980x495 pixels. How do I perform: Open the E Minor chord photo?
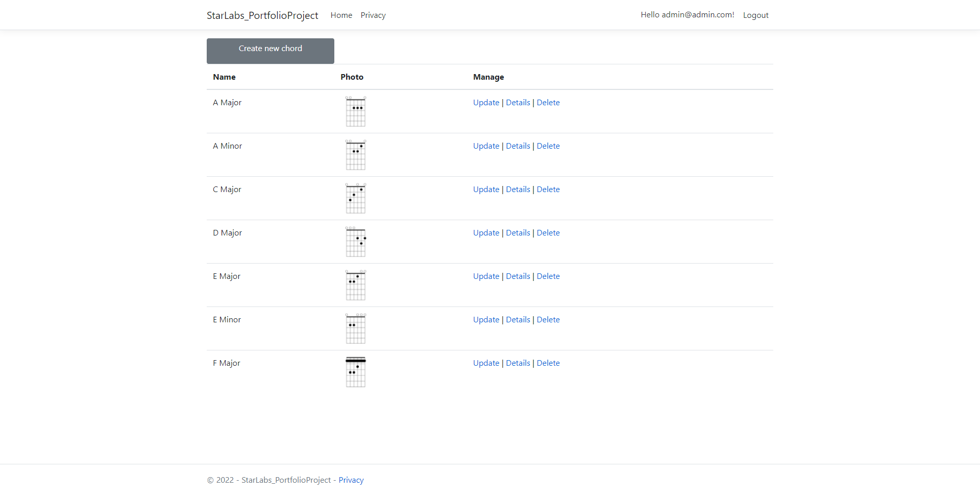pyautogui.click(x=355, y=328)
